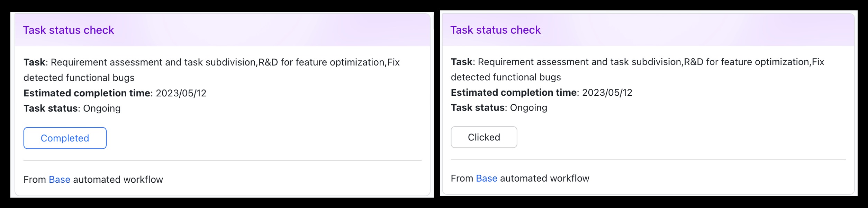Click 'automated workflow' text below Completed button
Image resolution: width=868 pixels, height=208 pixels.
point(118,180)
